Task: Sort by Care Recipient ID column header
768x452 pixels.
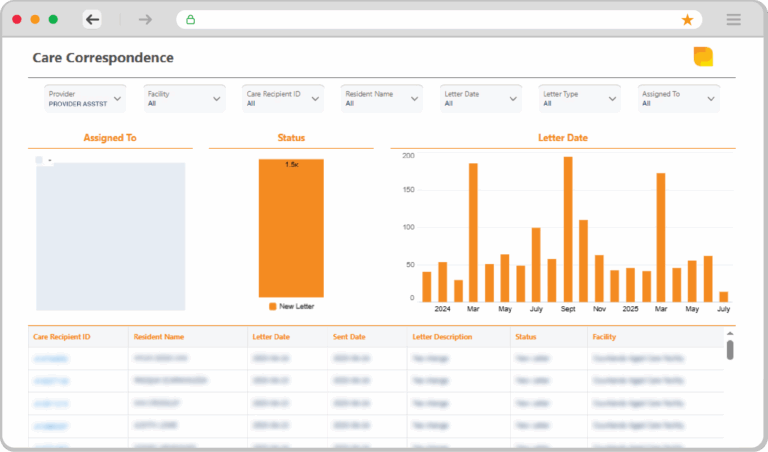Action: (x=62, y=337)
